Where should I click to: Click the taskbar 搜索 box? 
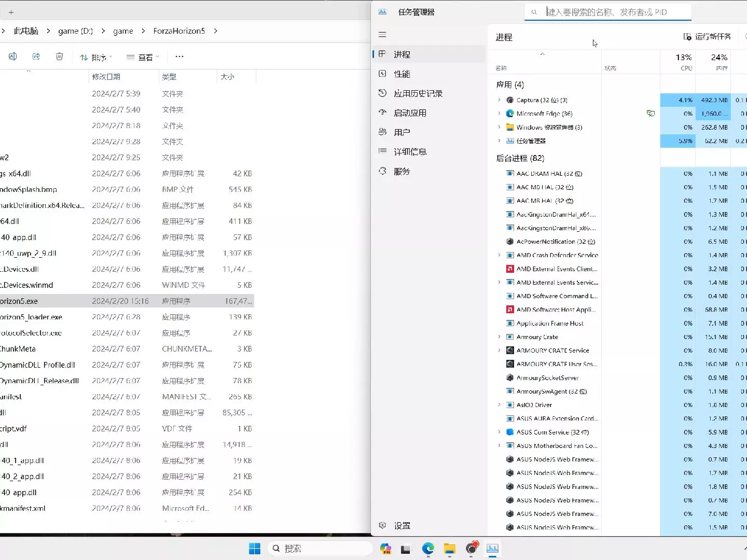pos(321,549)
